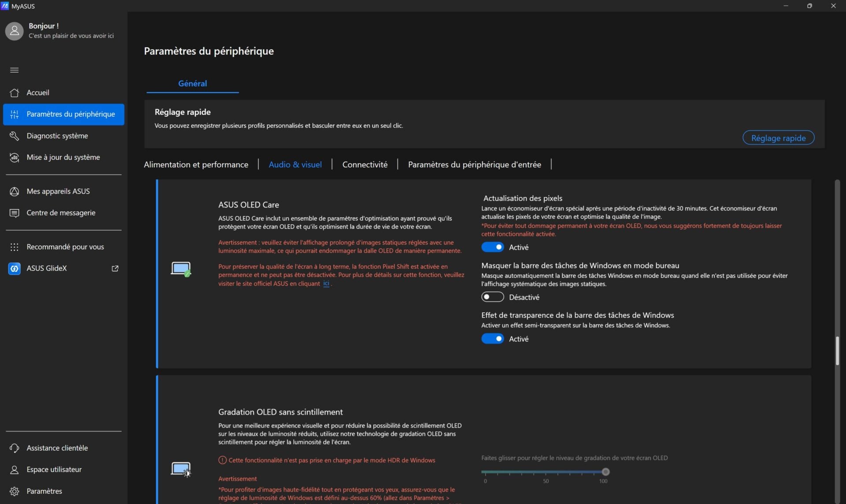Screen dimensions: 846x504
Task: Click the OLED gradation slider handle
Action: [x=605, y=472]
